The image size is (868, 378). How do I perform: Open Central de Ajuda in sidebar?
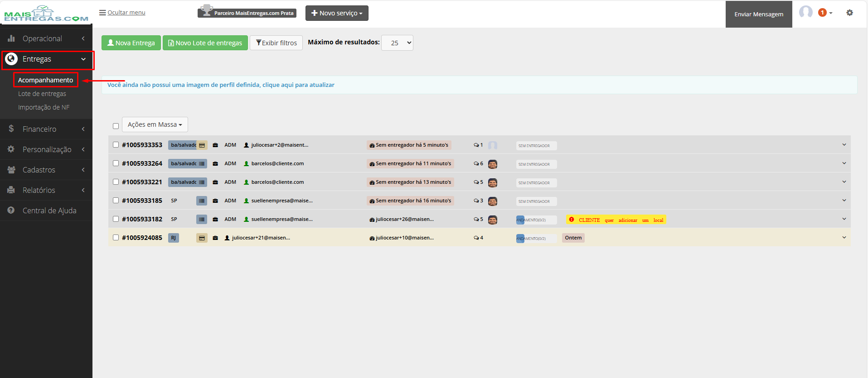[46, 211]
